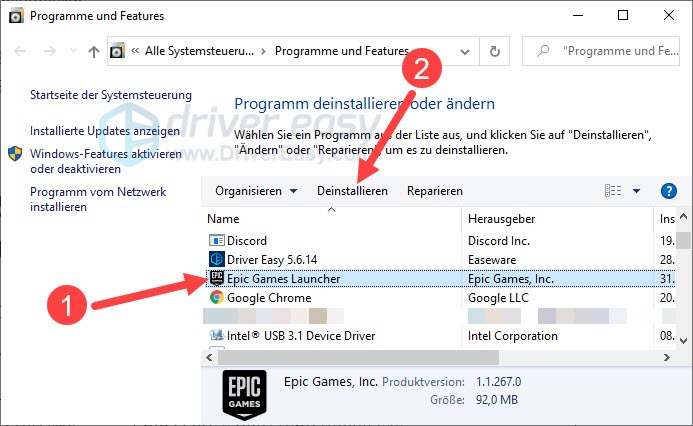This screenshot has width=693, height=426.
Task: Open help with the blue question mark
Action: pyautogui.click(x=669, y=191)
